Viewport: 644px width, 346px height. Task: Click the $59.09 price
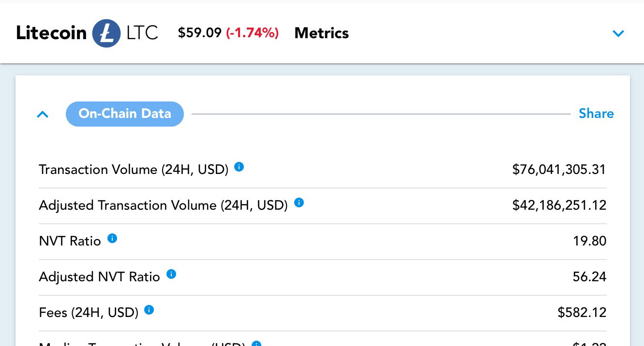200,33
